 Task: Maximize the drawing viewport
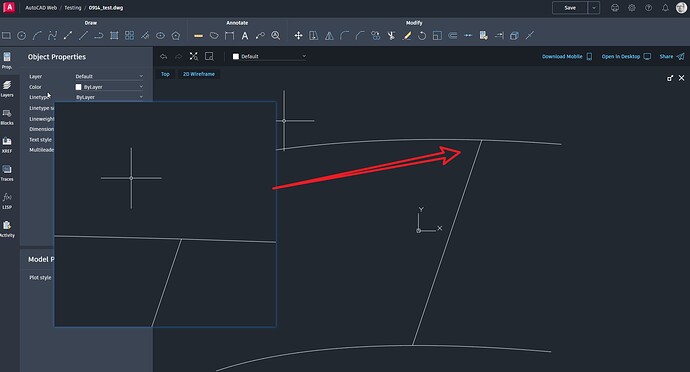tap(670, 78)
